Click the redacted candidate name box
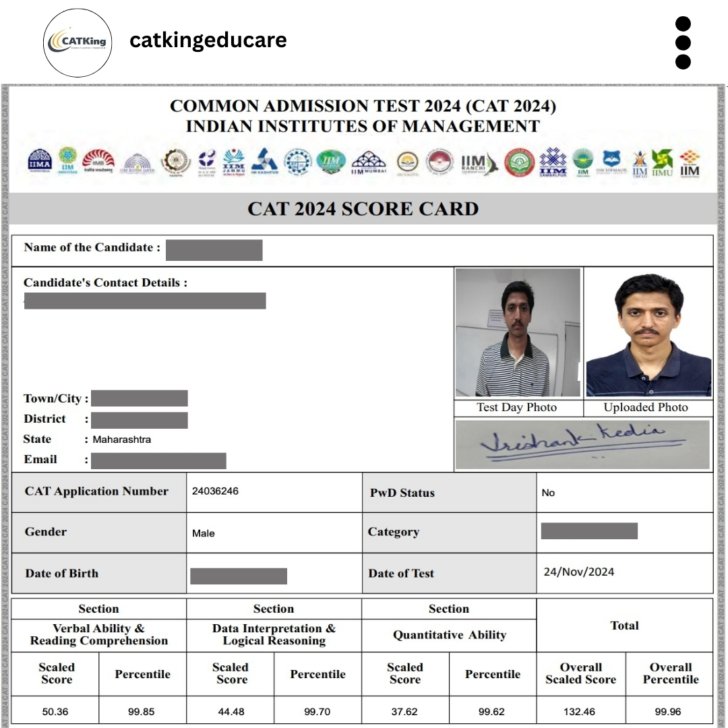 (x=214, y=250)
